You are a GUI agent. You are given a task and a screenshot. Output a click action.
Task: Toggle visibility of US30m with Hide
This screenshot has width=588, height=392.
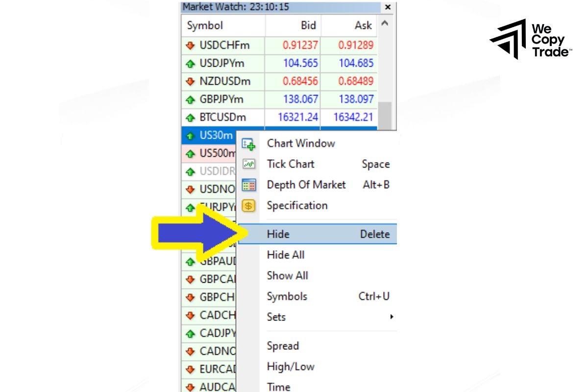point(278,234)
